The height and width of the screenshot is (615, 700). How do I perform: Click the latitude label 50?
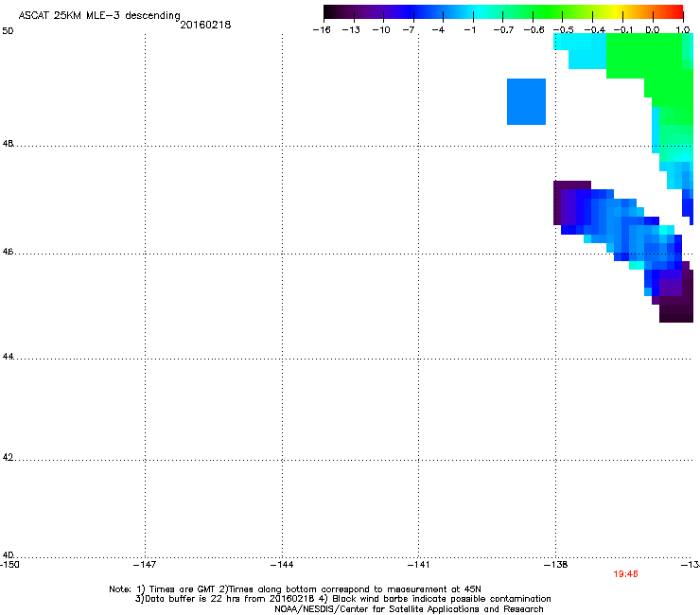click(8, 31)
